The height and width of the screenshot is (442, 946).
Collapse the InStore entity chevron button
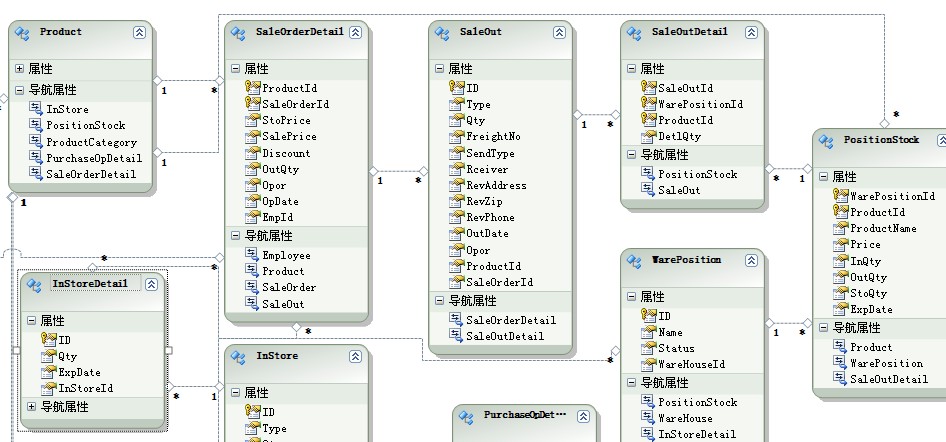(x=355, y=357)
